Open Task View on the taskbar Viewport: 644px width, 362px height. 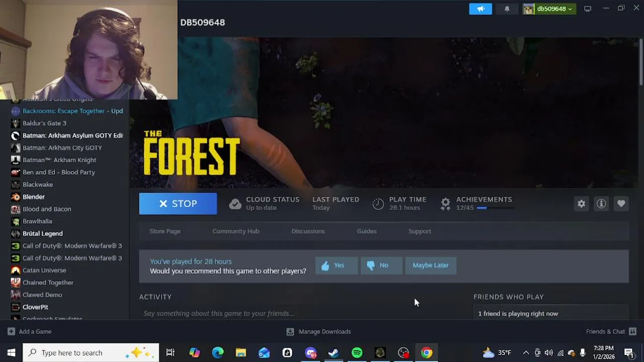pos(170,352)
